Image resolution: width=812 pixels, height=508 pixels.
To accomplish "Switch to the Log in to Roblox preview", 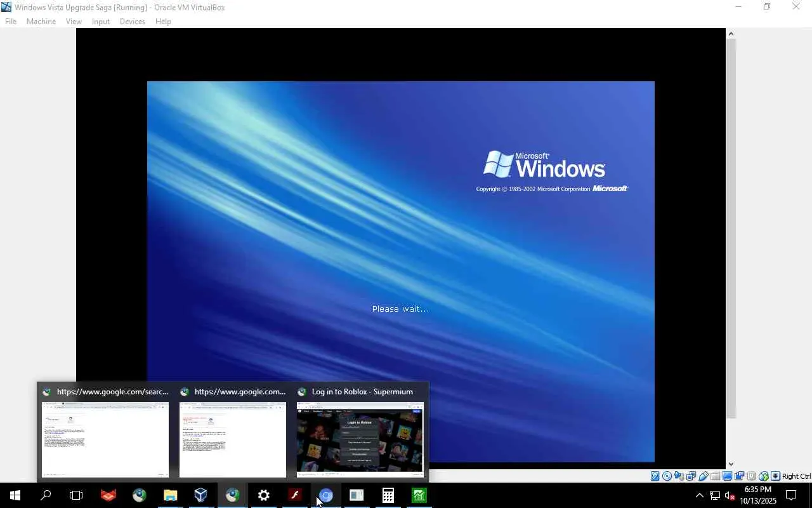I will click(x=360, y=439).
